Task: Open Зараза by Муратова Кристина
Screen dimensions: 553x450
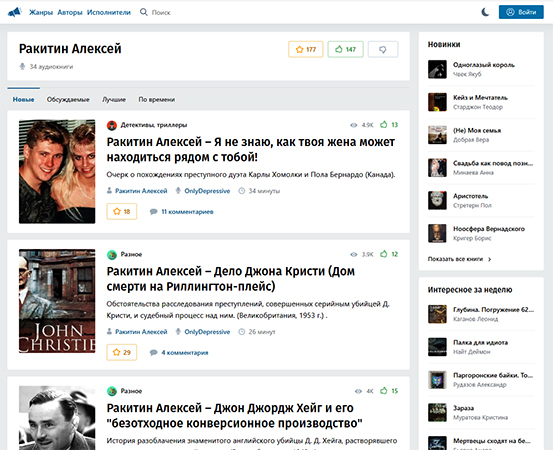Action: coord(463,408)
